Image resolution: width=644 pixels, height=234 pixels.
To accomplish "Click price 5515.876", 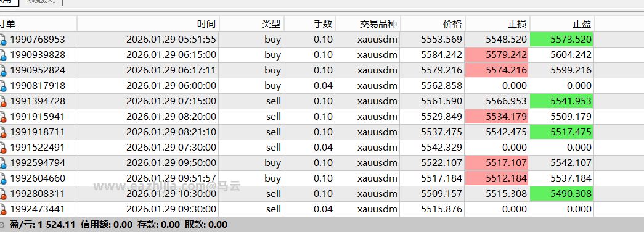I will [441, 209].
